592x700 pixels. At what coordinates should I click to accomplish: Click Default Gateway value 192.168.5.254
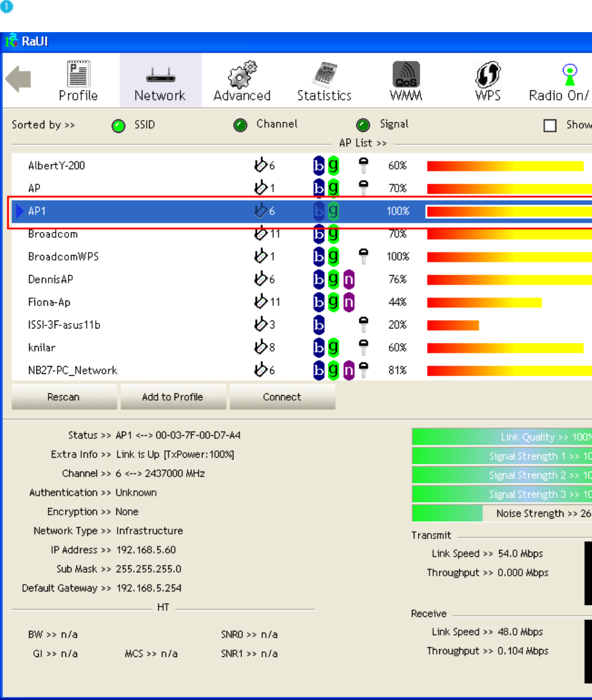148,588
